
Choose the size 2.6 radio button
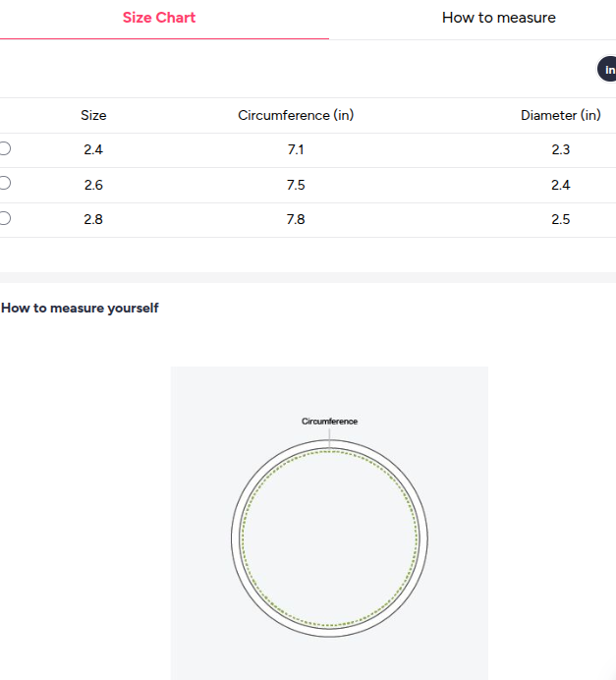click(x=5, y=184)
